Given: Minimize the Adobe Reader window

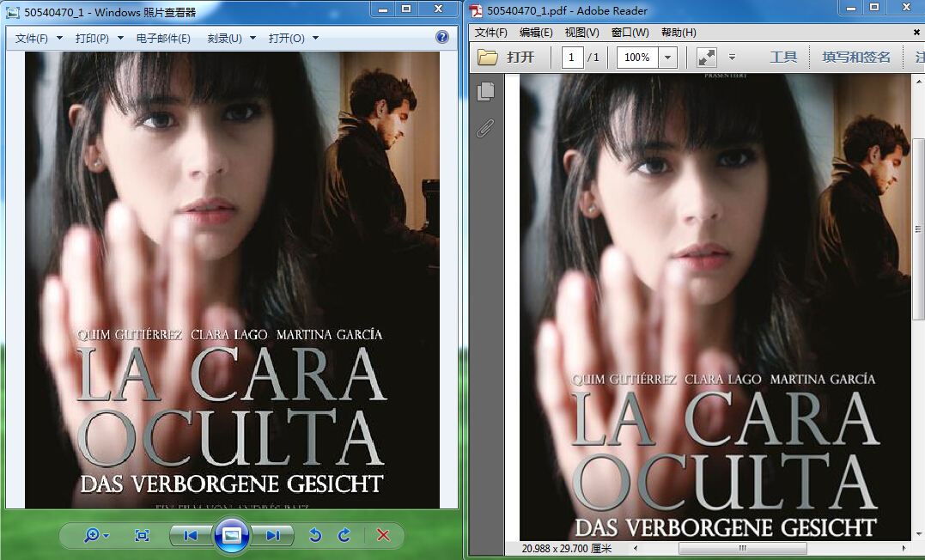Looking at the screenshot, I should pos(850,8).
